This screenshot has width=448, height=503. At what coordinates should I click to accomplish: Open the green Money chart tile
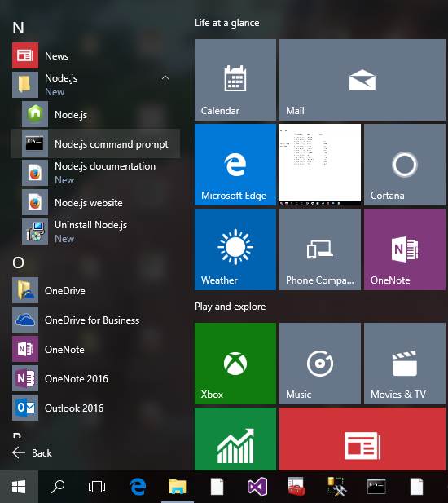coord(235,439)
